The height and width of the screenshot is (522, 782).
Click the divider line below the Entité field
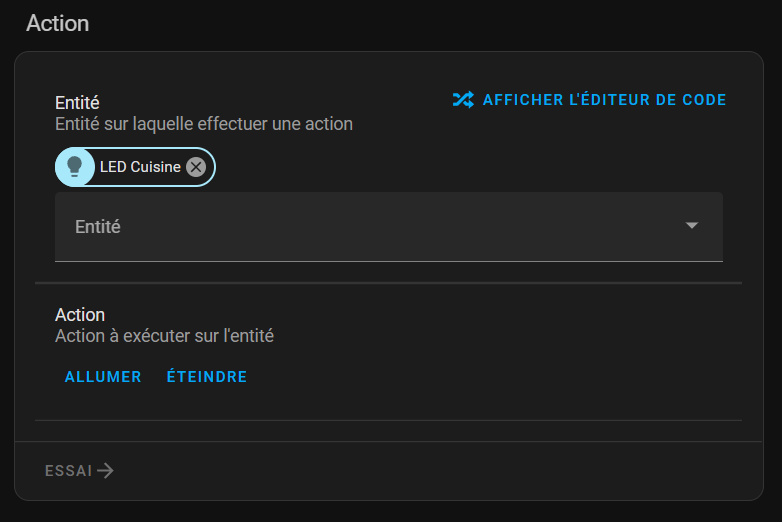(388, 283)
